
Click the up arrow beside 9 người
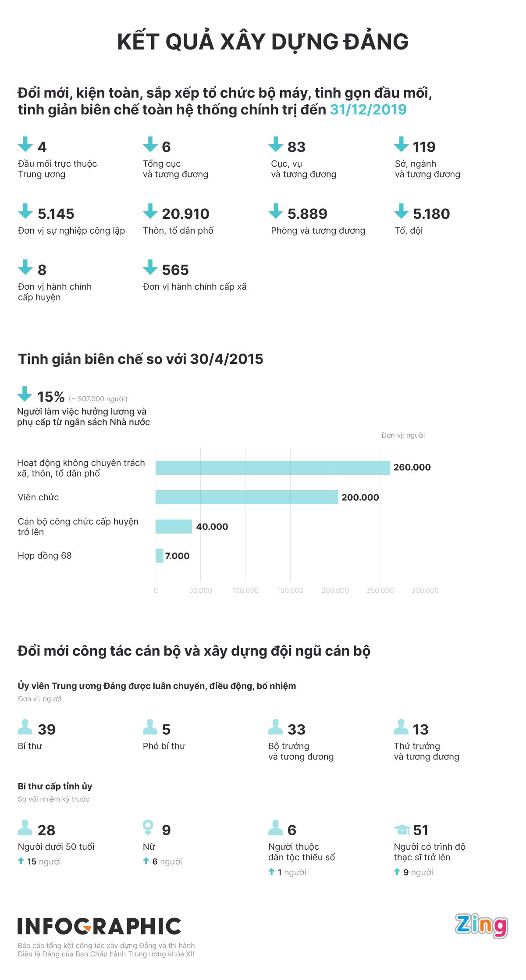397,872
